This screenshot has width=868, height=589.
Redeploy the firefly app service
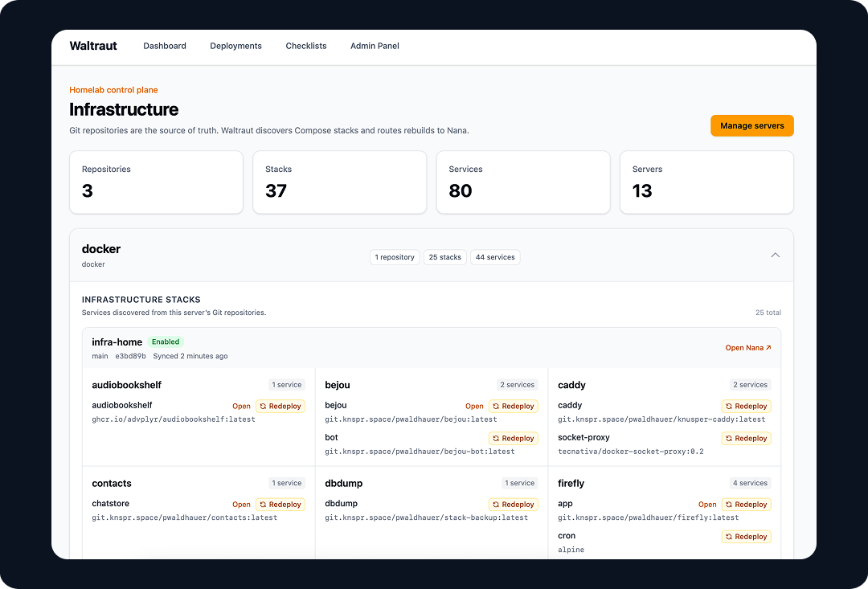(746, 505)
